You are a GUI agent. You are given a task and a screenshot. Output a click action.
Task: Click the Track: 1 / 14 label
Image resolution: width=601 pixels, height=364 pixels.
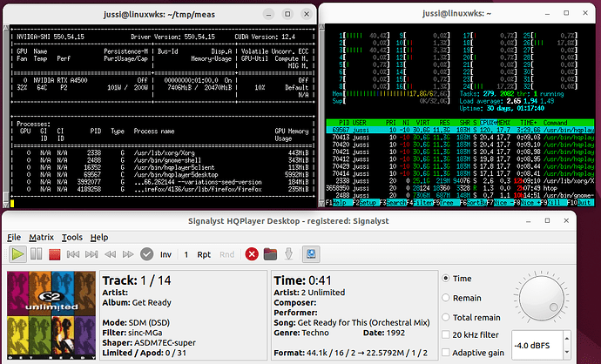[137, 280]
